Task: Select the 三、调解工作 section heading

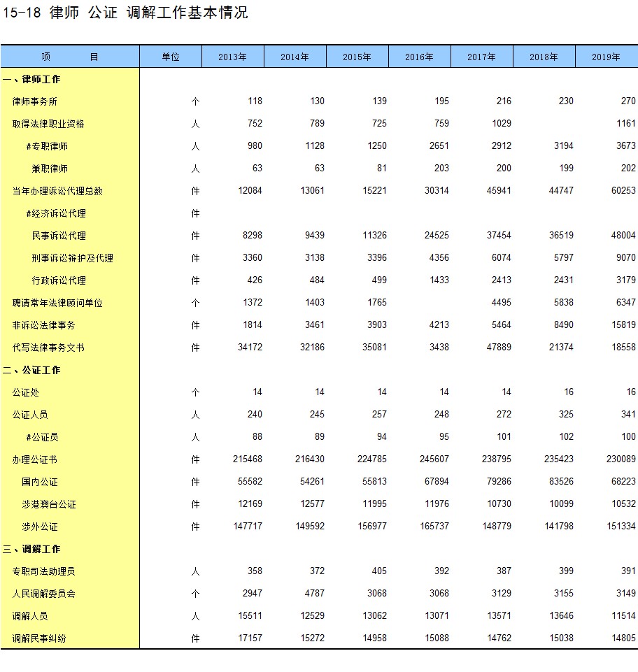Action: coord(31,549)
